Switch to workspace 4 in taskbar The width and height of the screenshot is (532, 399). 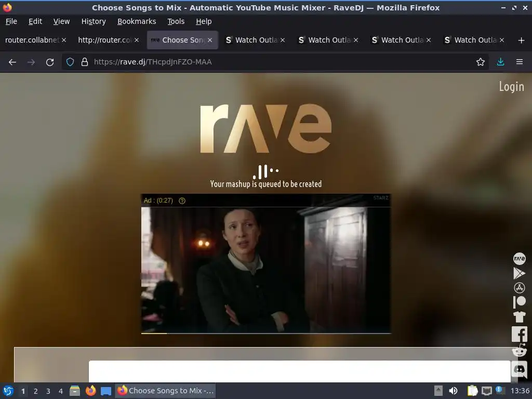pyautogui.click(x=61, y=391)
